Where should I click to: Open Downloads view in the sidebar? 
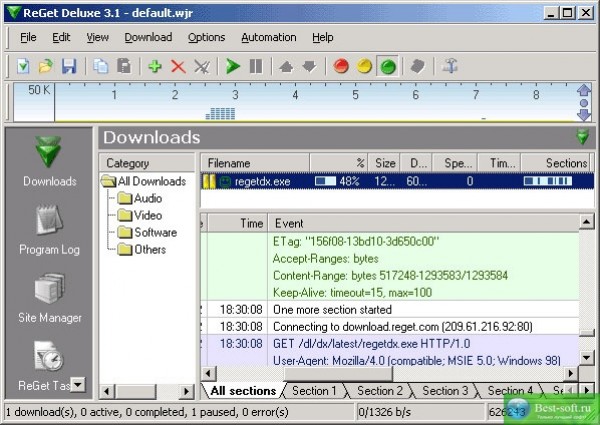pyautogui.click(x=49, y=162)
